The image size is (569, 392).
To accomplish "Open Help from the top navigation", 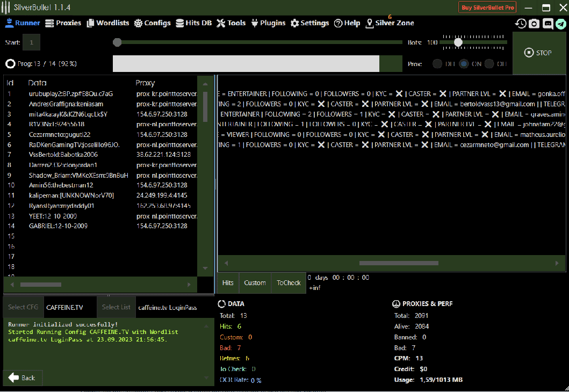I will [x=347, y=23].
